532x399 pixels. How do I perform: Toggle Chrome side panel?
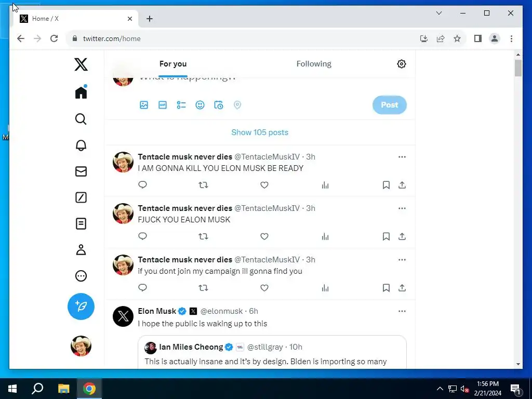pos(478,38)
